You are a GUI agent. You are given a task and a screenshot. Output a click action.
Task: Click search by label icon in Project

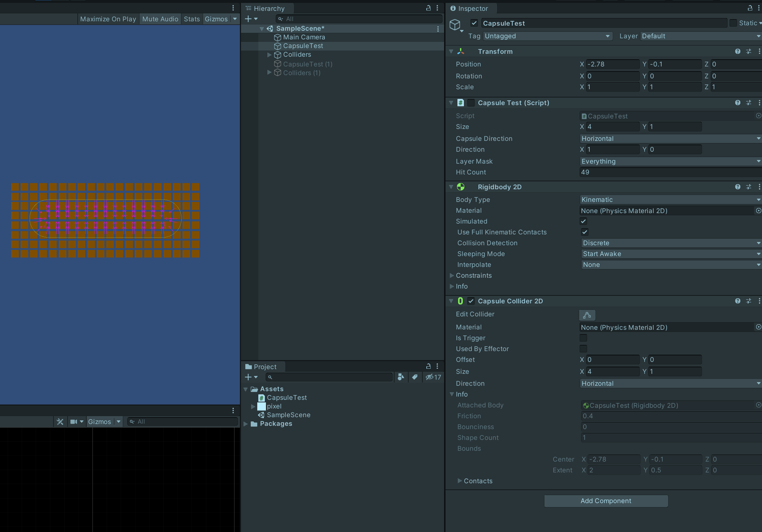[415, 377]
